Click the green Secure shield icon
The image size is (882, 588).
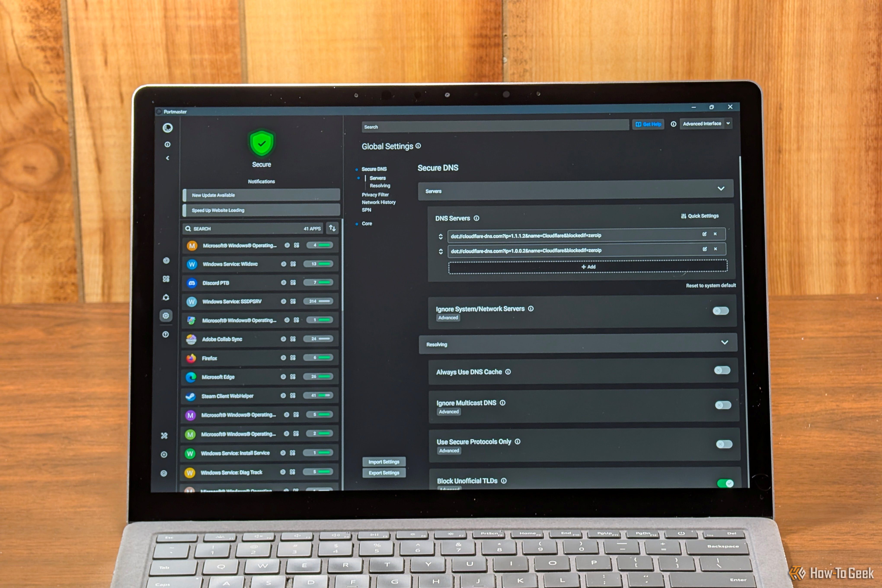(x=262, y=143)
